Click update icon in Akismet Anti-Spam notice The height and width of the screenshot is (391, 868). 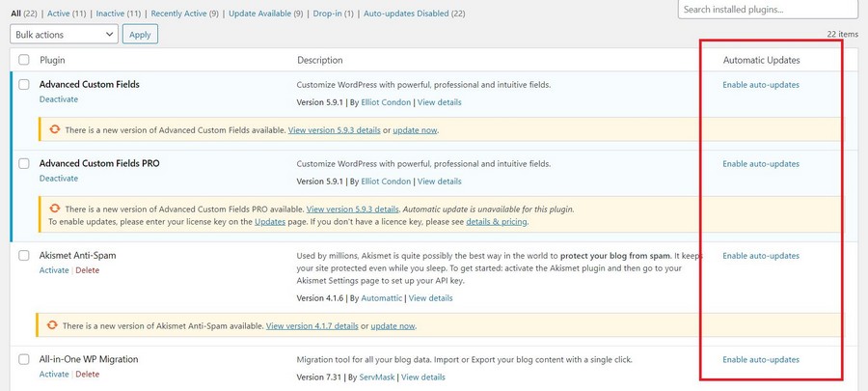55,325
